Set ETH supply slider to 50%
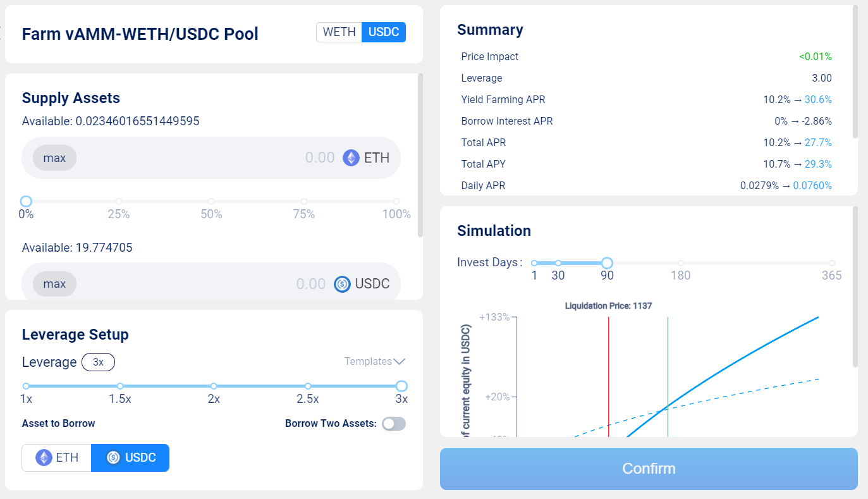The image size is (868, 499). coord(211,202)
